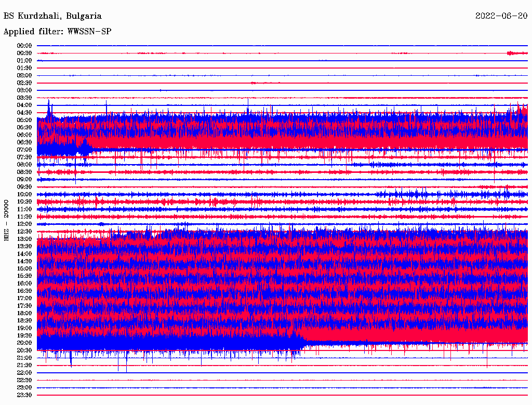Select the 13:00 time label
This screenshot has height=405, width=532.
coord(24,239)
